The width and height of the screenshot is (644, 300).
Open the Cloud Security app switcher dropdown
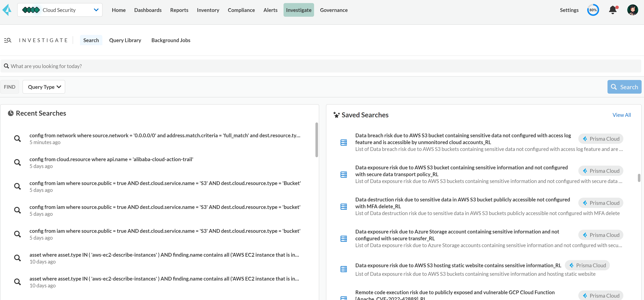pos(60,10)
